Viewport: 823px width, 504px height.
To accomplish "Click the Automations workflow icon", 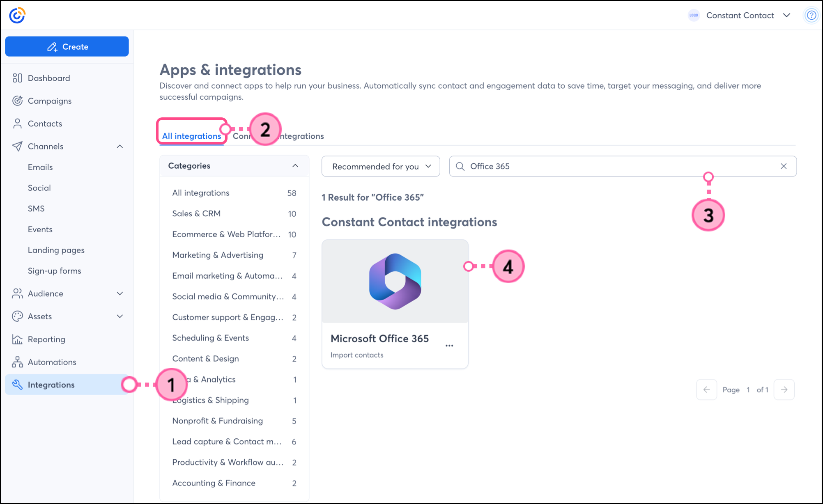I will point(17,362).
